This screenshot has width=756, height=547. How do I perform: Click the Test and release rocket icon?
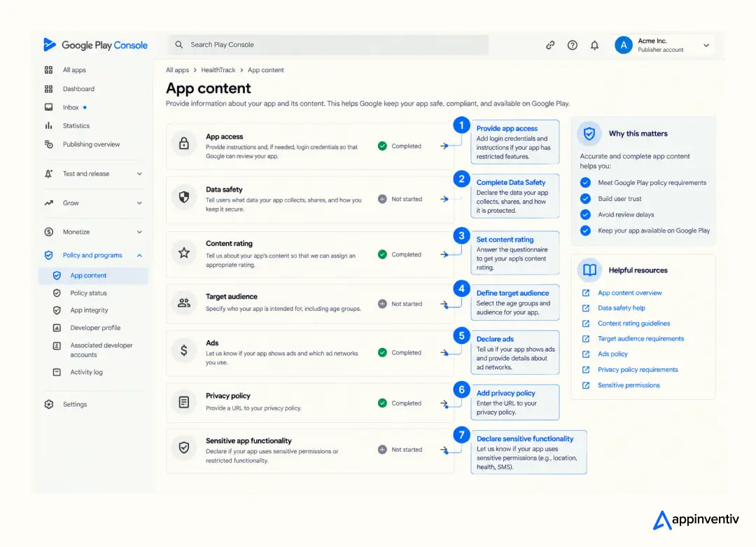tap(49, 174)
